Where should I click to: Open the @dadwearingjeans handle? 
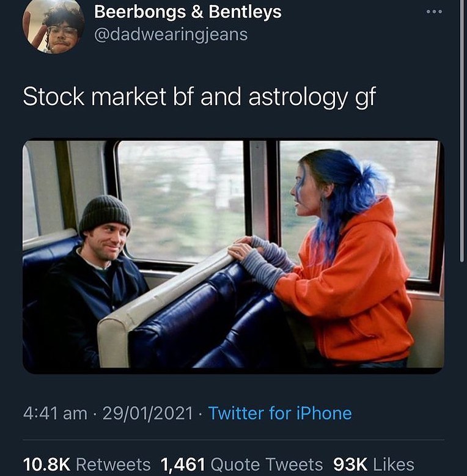point(171,35)
